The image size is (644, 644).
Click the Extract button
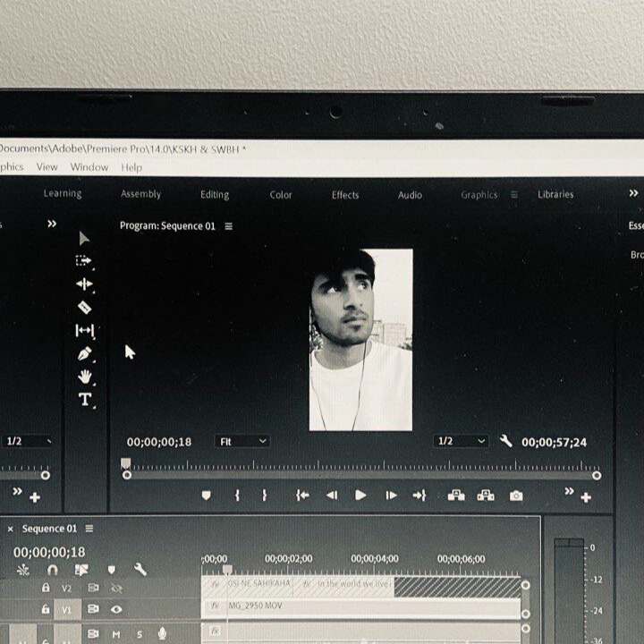click(x=486, y=496)
